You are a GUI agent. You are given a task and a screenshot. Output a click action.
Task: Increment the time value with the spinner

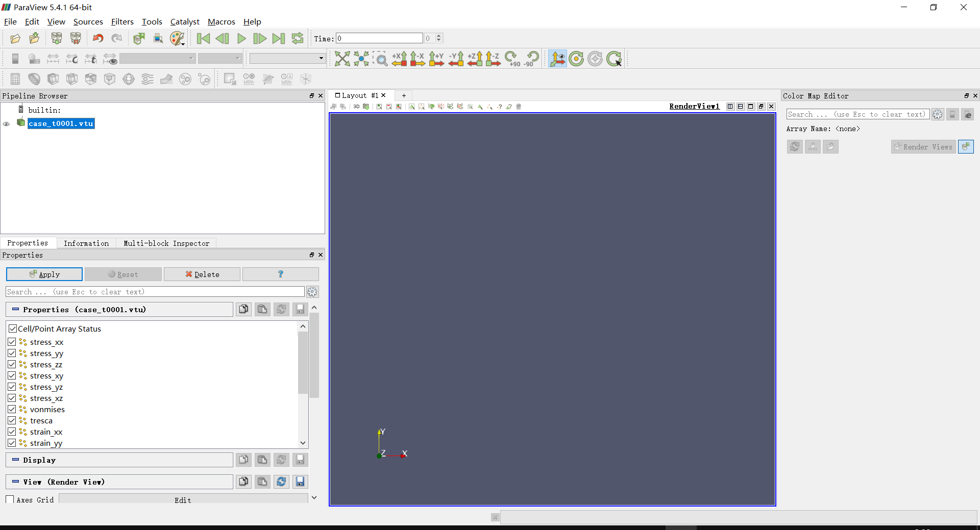coord(439,35)
